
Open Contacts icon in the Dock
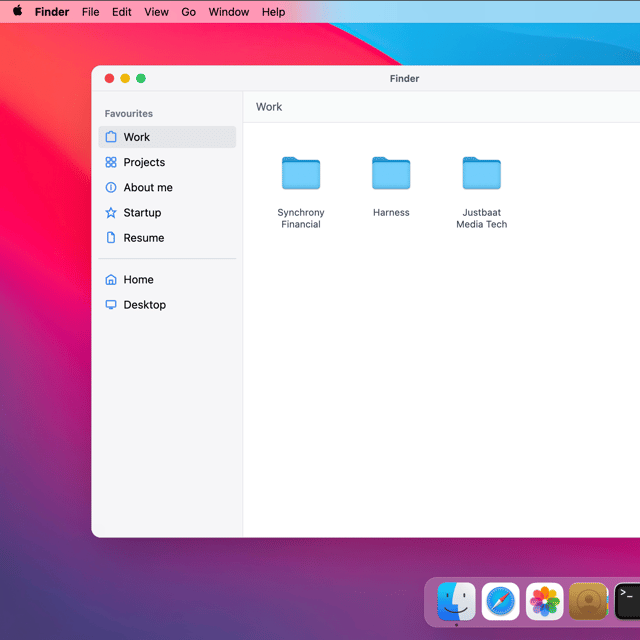tap(588, 601)
